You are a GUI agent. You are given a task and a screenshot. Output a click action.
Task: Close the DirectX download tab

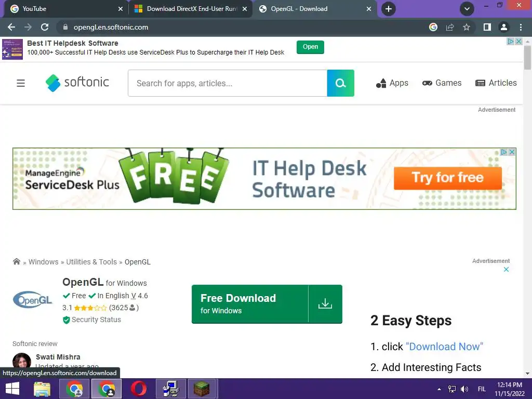(x=245, y=9)
